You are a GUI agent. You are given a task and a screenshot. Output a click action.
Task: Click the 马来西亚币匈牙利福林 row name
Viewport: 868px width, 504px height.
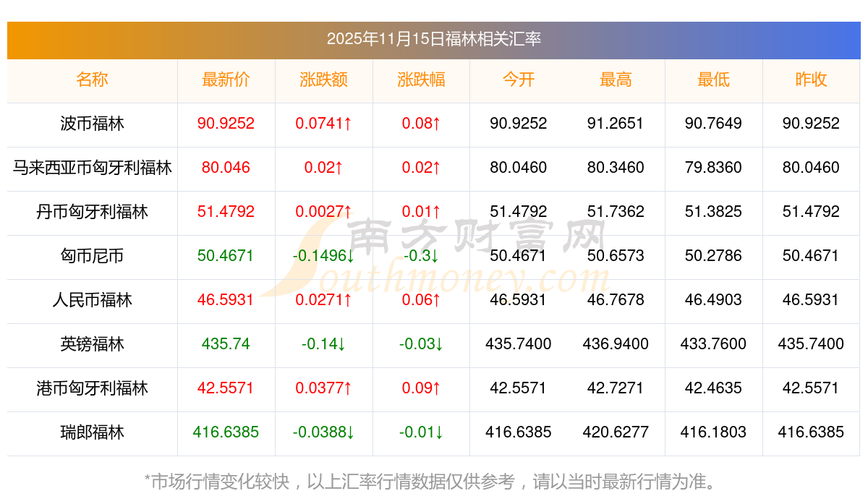click(92, 168)
